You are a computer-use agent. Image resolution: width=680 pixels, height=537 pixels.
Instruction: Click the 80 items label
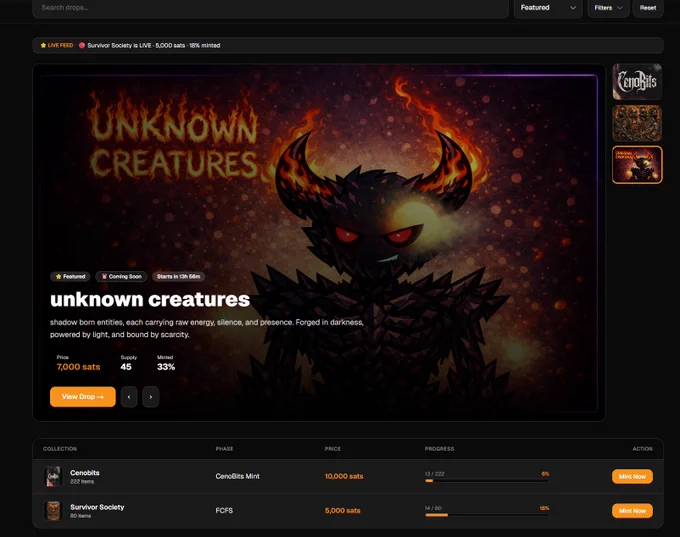(81, 516)
